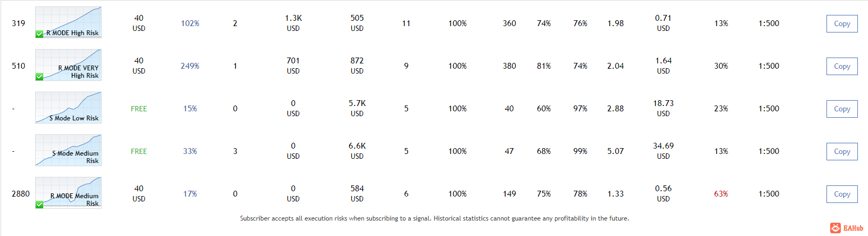This screenshot has height=236, width=868.
Task: Click the EAHub logo icon
Action: (x=836, y=228)
